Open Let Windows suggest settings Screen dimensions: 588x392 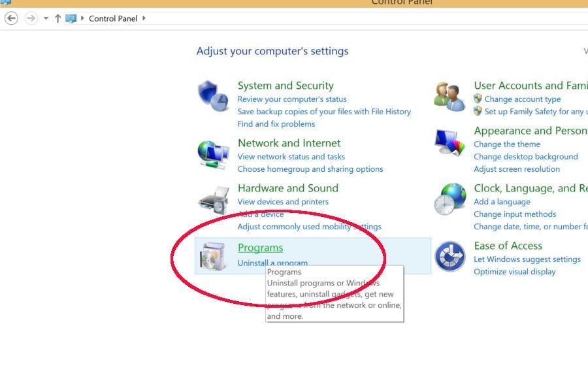coord(527,259)
